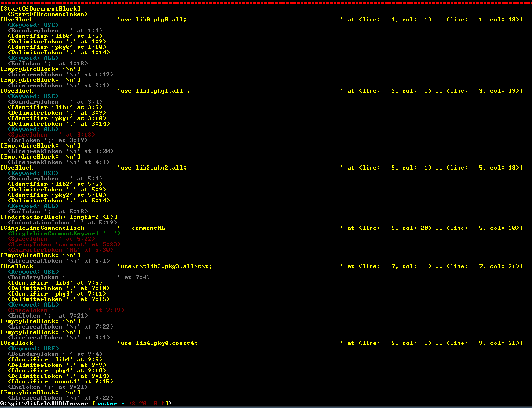
Task: Select LinebreakToken '\n' at 1:19
Action: click(x=61, y=74)
